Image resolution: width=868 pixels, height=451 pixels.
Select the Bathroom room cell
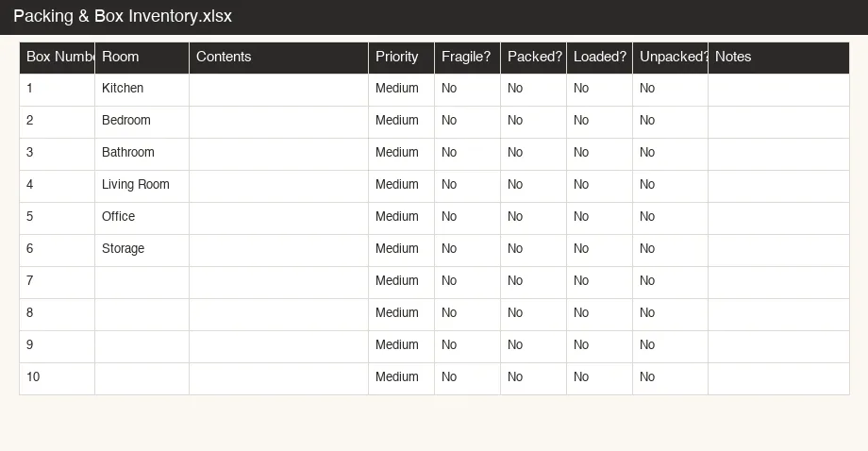(142, 154)
